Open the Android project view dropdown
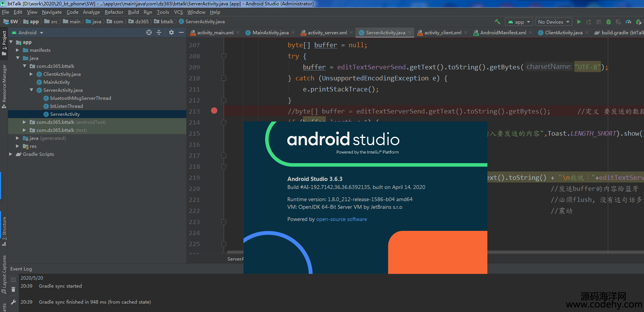This screenshot has width=644, height=312. coord(27,32)
